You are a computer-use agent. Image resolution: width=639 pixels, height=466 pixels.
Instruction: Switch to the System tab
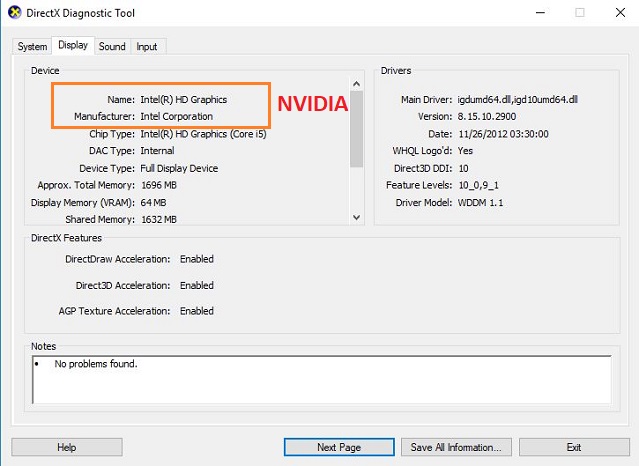(x=32, y=46)
